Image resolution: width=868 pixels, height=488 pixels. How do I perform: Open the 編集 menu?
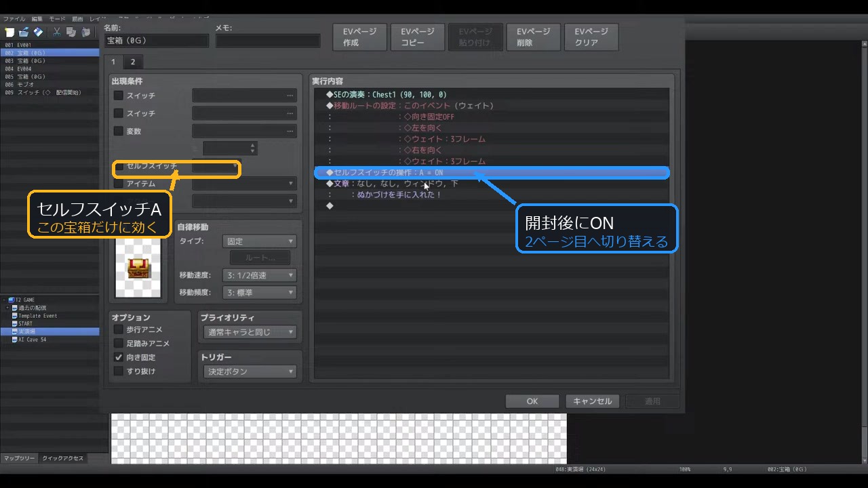pos(37,19)
